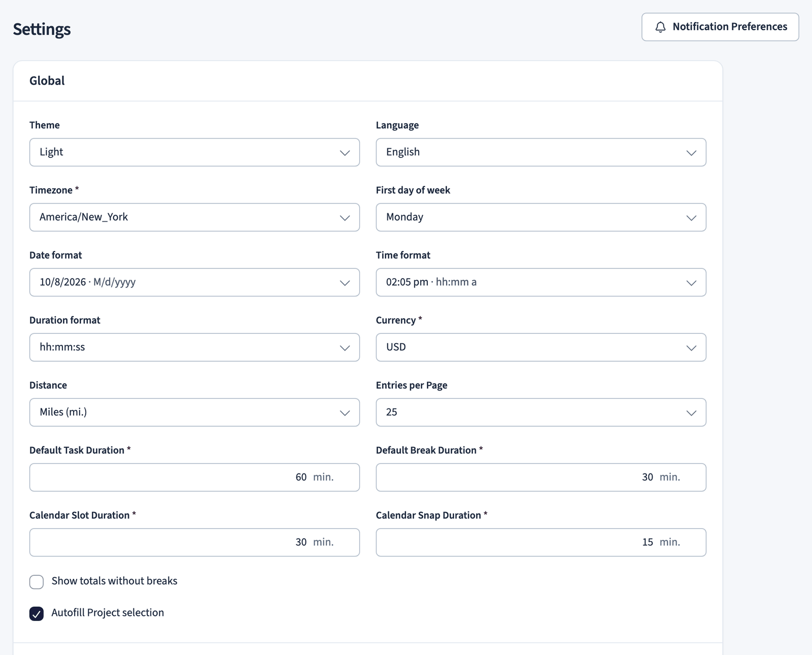Click the Timezone field label

pos(54,190)
